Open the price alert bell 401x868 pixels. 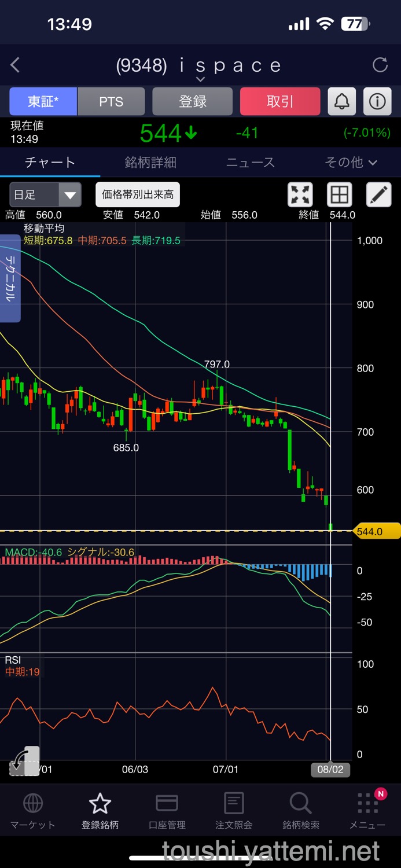[342, 102]
